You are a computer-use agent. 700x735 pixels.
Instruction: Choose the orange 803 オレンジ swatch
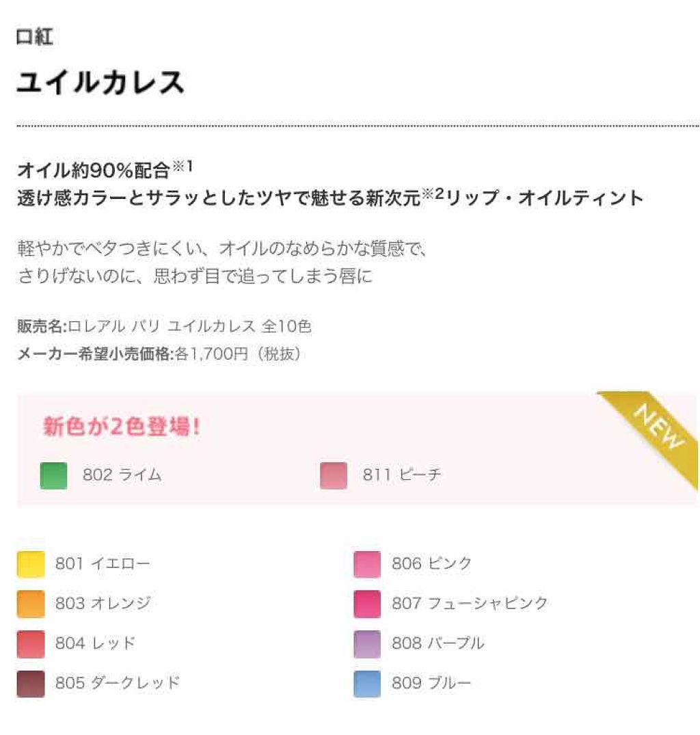31,604
